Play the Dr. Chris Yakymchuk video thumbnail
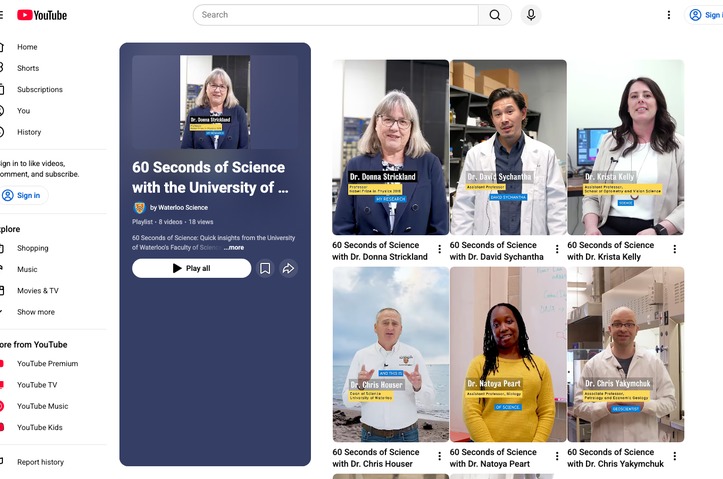Image resolution: width=723 pixels, height=479 pixels. click(626, 354)
